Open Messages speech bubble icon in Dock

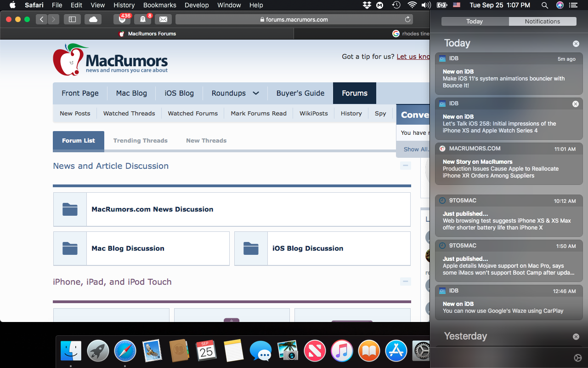click(x=260, y=352)
